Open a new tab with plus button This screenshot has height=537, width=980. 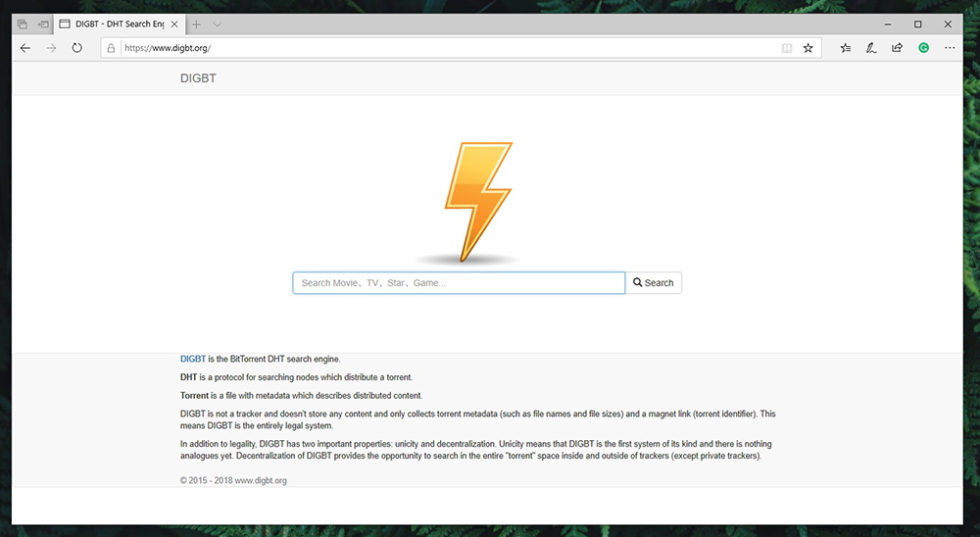(x=196, y=24)
